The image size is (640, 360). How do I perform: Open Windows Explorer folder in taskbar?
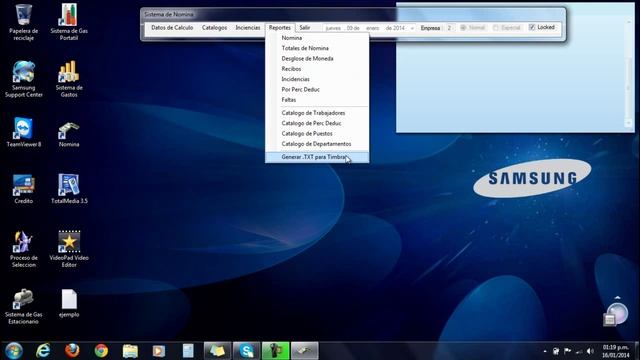[130, 351]
